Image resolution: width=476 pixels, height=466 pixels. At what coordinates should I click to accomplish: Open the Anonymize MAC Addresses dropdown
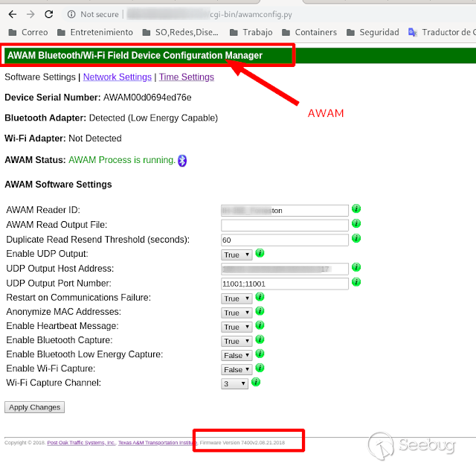(237, 313)
